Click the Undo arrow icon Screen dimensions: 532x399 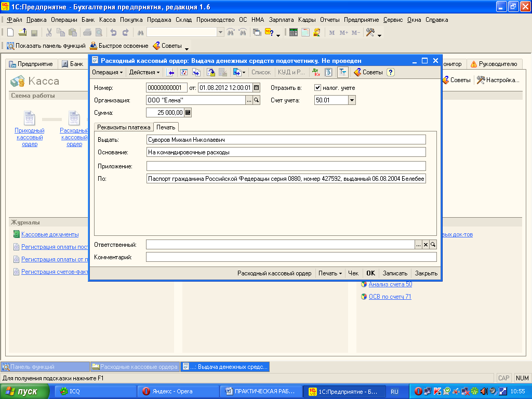113,33
